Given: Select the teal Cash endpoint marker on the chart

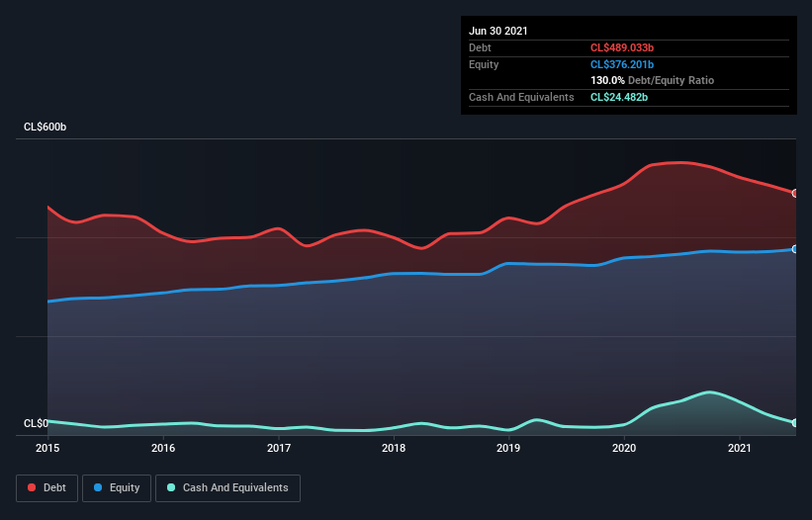Looking at the screenshot, I should [x=795, y=423].
